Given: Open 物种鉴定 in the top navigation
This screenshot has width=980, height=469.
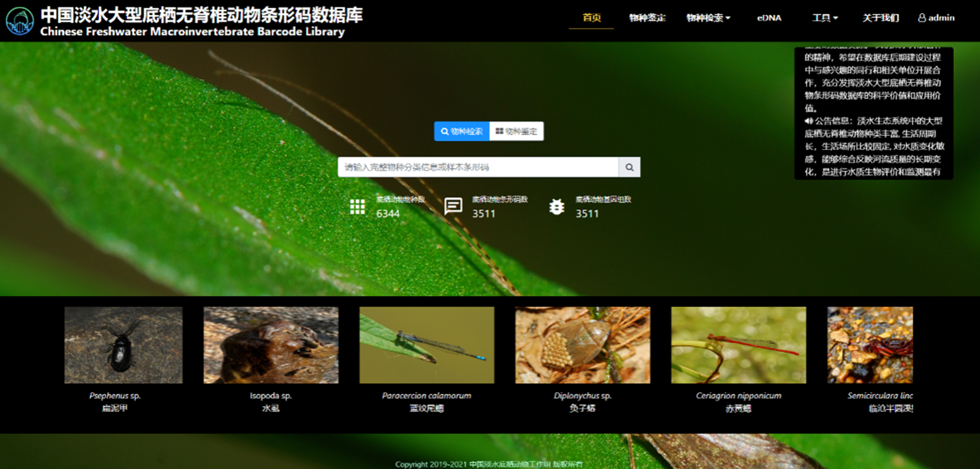Looking at the screenshot, I should 647,18.
